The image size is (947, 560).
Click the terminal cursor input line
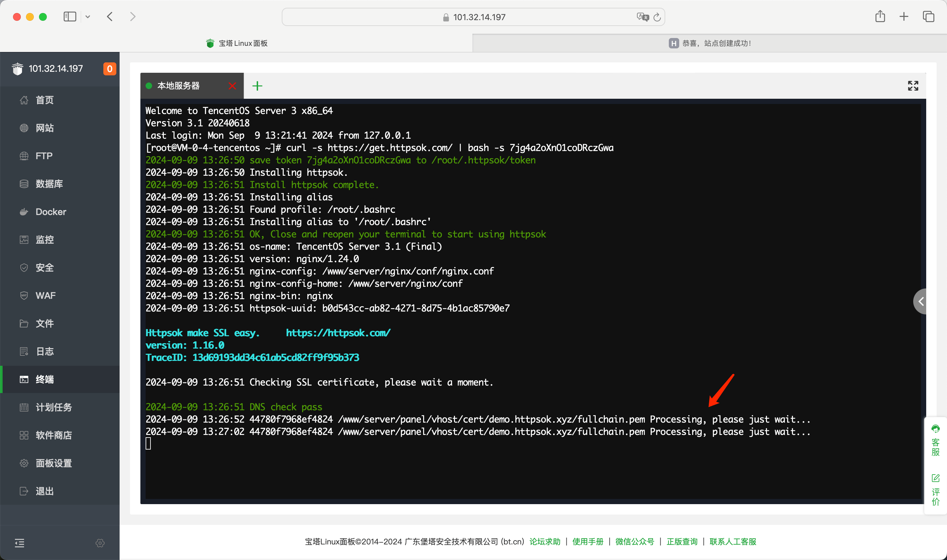pos(148,443)
